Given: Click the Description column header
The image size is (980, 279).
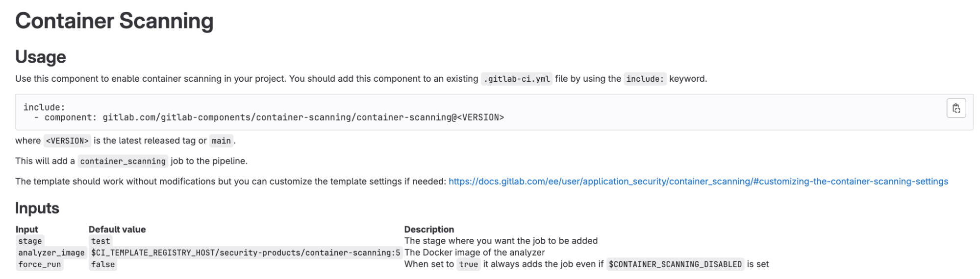Looking at the screenshot, I should (x=429, y=229).
